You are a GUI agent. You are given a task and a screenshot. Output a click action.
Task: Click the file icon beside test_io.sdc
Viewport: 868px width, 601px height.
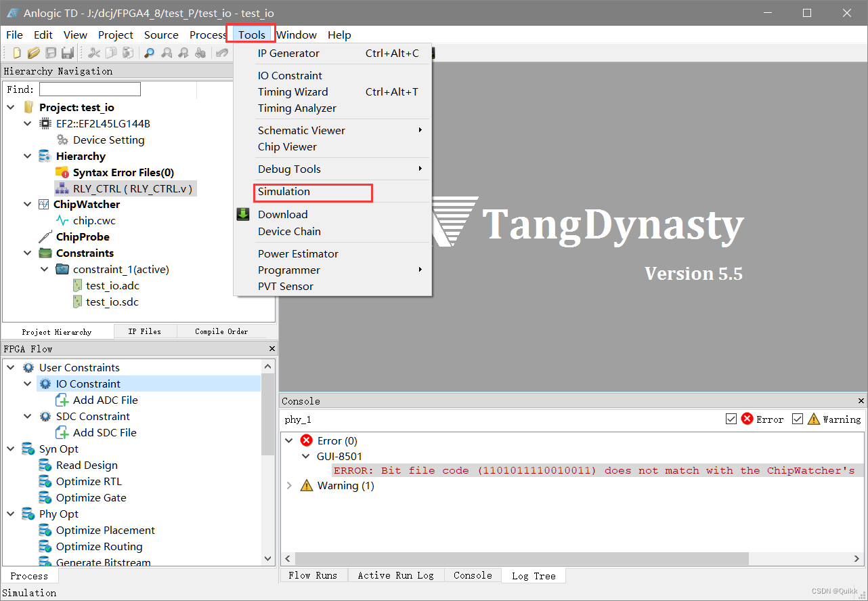click(77, 302)
